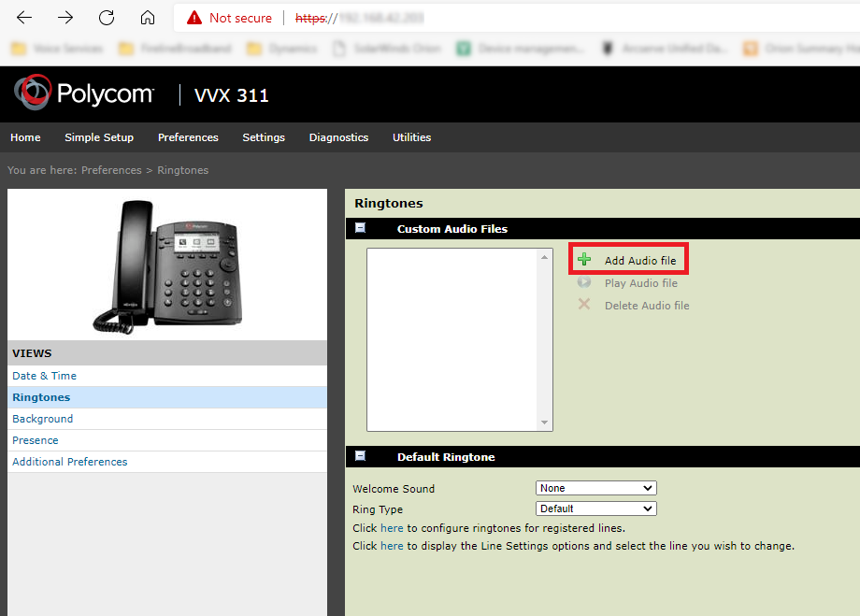Image resolution: width=860 pixels, height=616 pixels.
Task: Click the green plus Add Audio icon
Action: tap(584, 260)
